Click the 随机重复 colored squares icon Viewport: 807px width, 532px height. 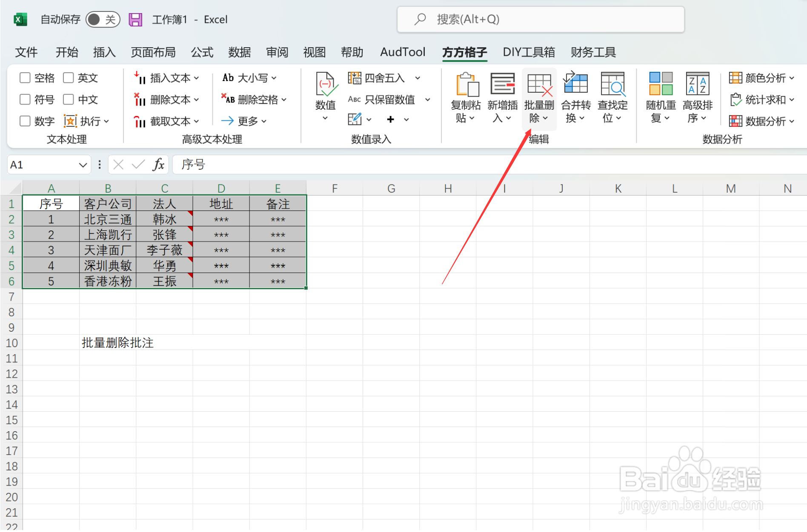click(x=661, y=83)
